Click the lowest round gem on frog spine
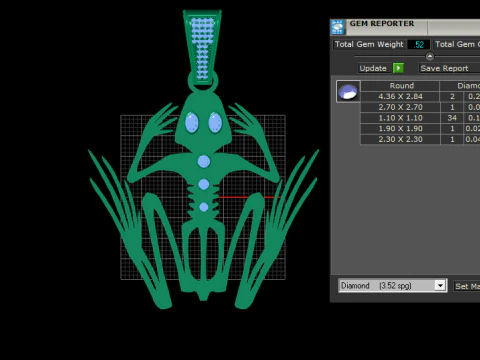480x360 pixels. 204,207
